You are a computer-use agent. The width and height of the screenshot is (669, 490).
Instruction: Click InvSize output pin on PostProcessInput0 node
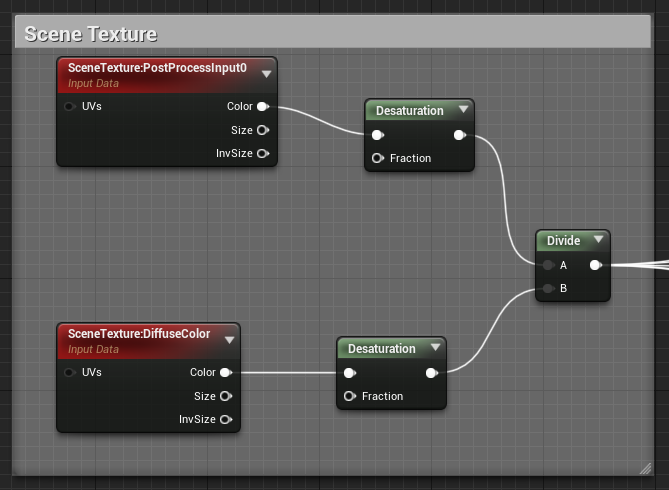[x=262, y=154]
